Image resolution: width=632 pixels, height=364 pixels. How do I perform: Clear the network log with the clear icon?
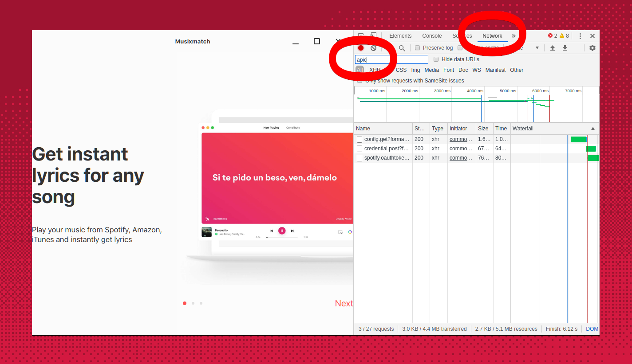373,48
